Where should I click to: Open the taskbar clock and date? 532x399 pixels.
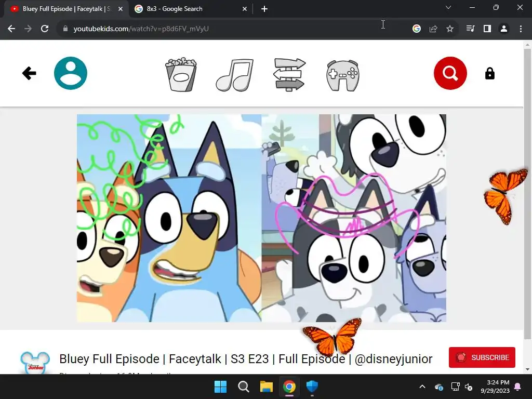pos(495,387)
